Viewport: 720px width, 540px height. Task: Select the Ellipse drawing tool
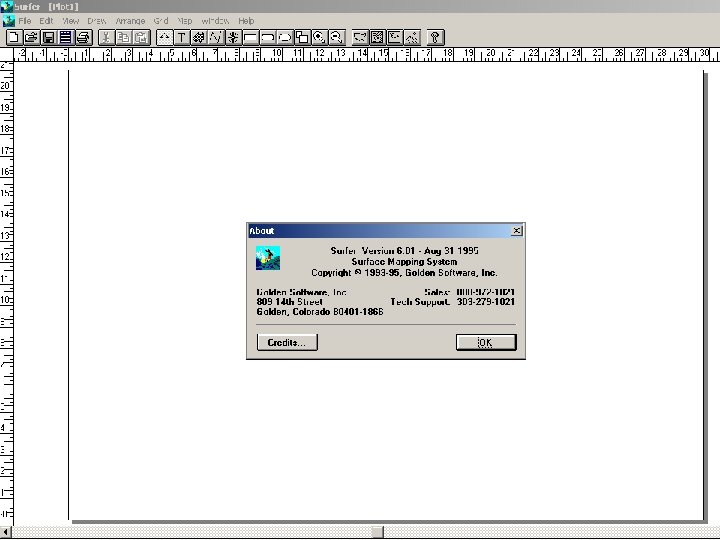285,37
